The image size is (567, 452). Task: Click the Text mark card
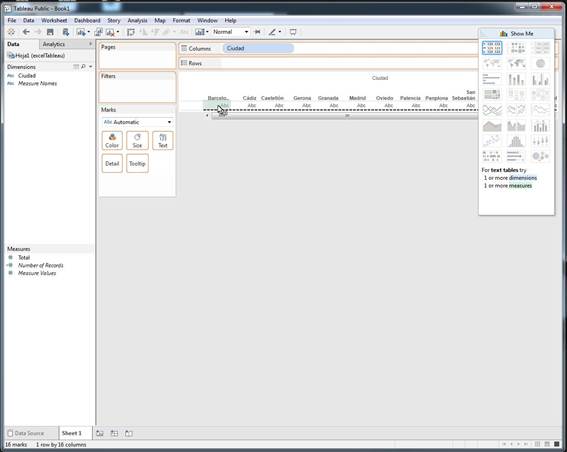click(x=163, y=140)
